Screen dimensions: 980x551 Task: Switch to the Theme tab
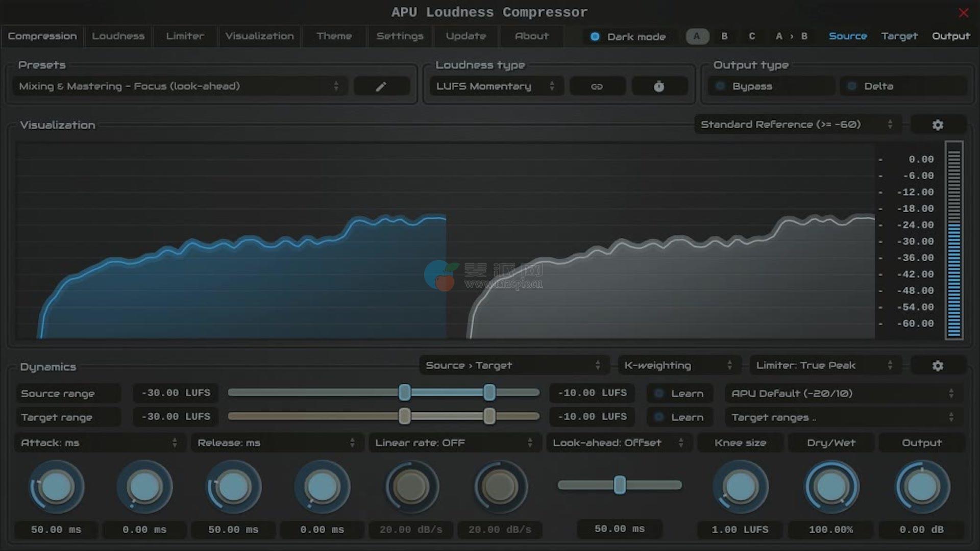(x=334, y=36)
